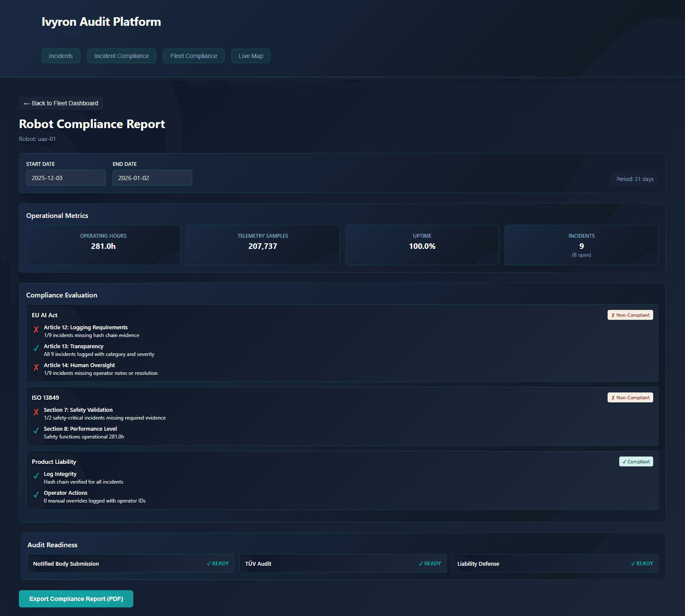Viewport: 685px width, 616px height.
Task: Select the Uptime 100.0% card
Action: 422,245
